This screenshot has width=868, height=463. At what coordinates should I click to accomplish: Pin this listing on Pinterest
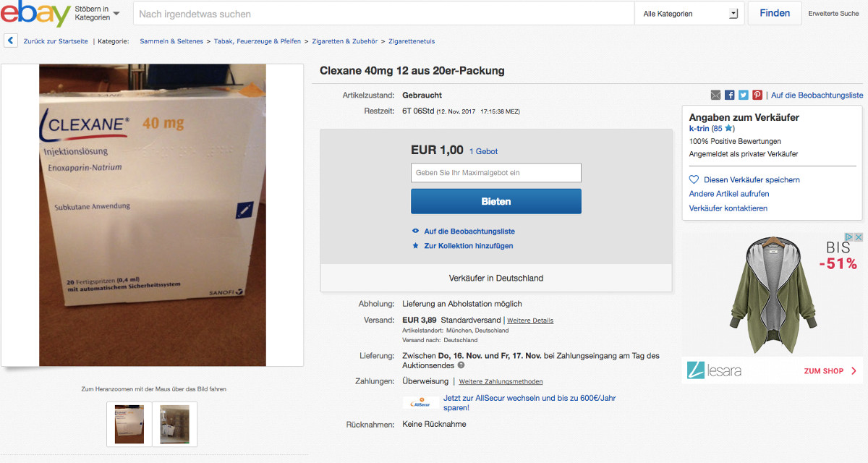pos(757,95)
